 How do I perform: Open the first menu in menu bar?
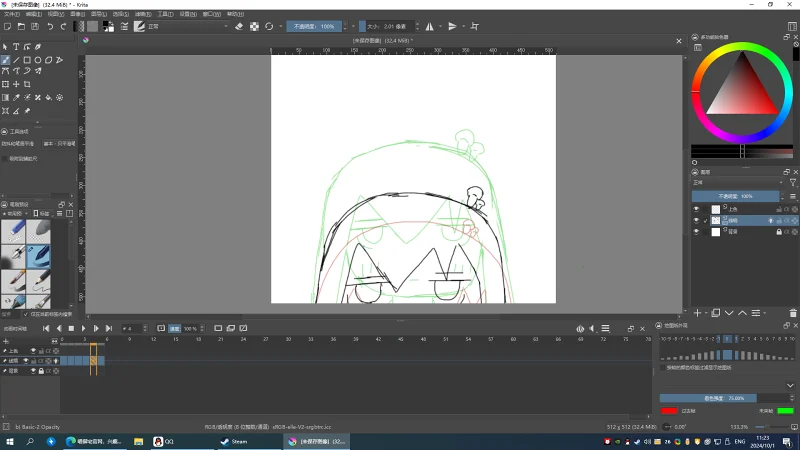click(x=12, y=14)
